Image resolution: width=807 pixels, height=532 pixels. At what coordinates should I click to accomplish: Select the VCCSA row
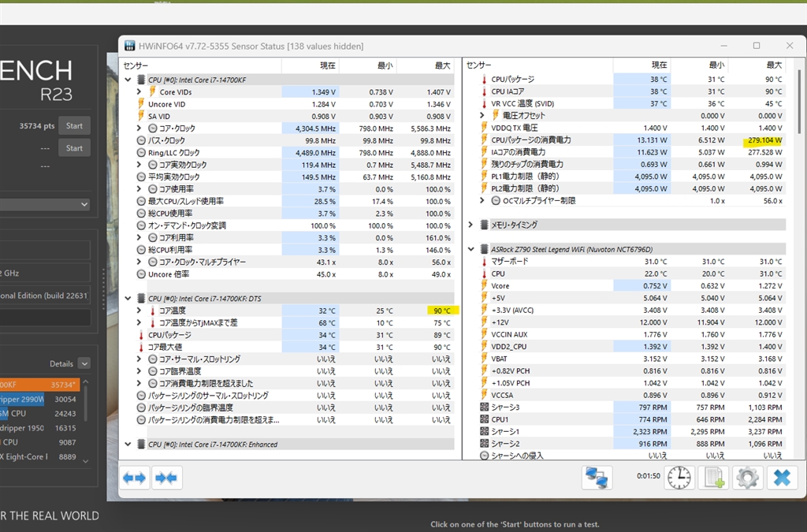[631, 395]
